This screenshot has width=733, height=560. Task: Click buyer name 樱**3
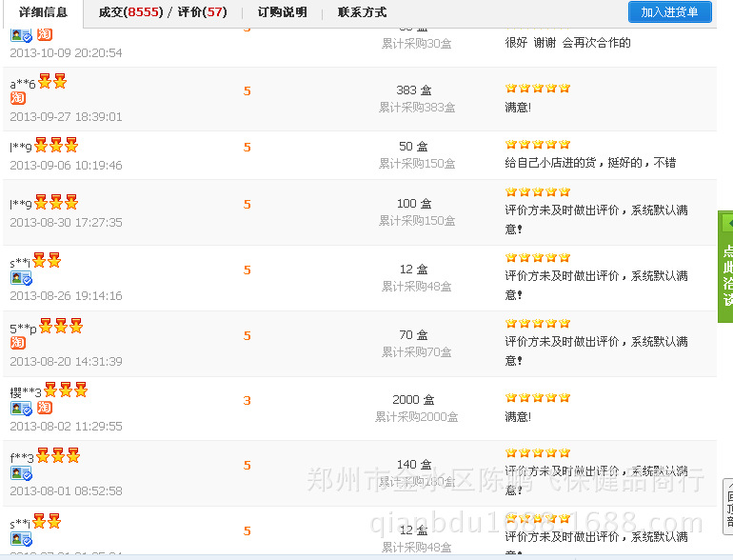pyautogui.click(x=26, y=392)
